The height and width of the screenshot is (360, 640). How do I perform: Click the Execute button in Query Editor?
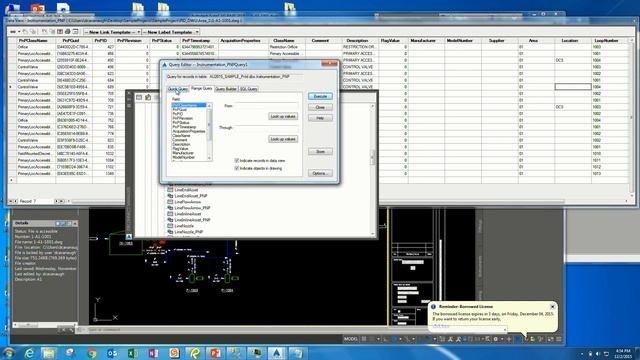pos(320,96)
